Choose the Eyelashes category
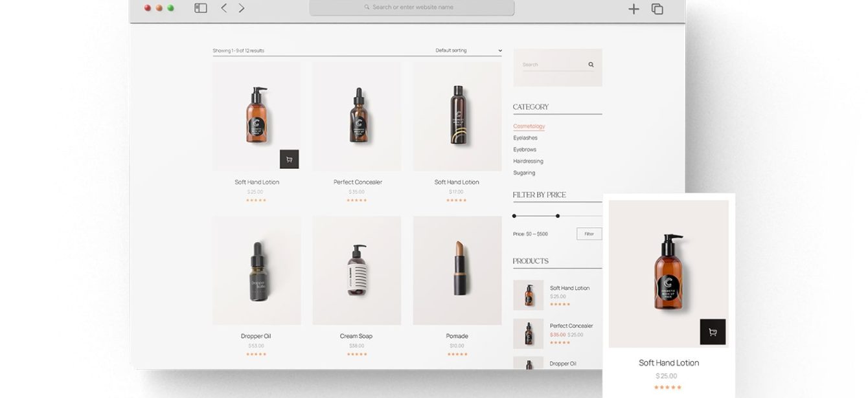 pyautogui.click(x=525, y=138)
